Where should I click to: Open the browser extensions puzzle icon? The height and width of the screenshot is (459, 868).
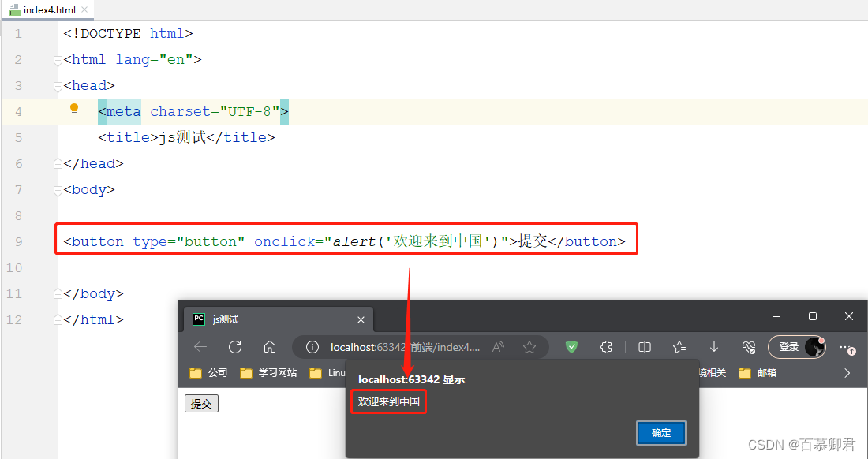point(606,347)
